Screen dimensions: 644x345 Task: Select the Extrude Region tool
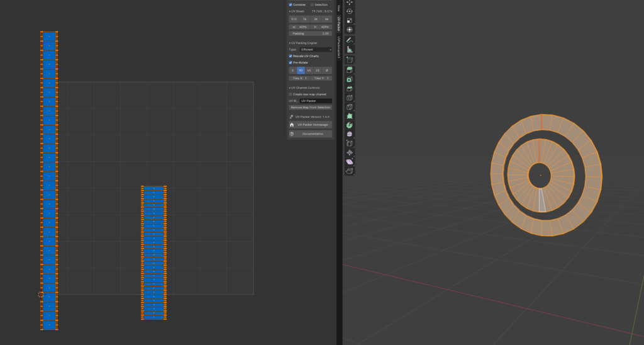click(x=350, y=70)
